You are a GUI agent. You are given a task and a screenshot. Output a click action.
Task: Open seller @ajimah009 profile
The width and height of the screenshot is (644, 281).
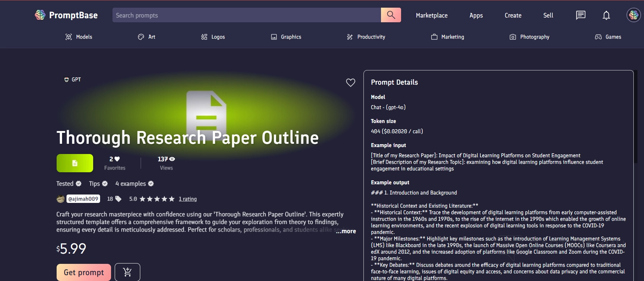83,199
